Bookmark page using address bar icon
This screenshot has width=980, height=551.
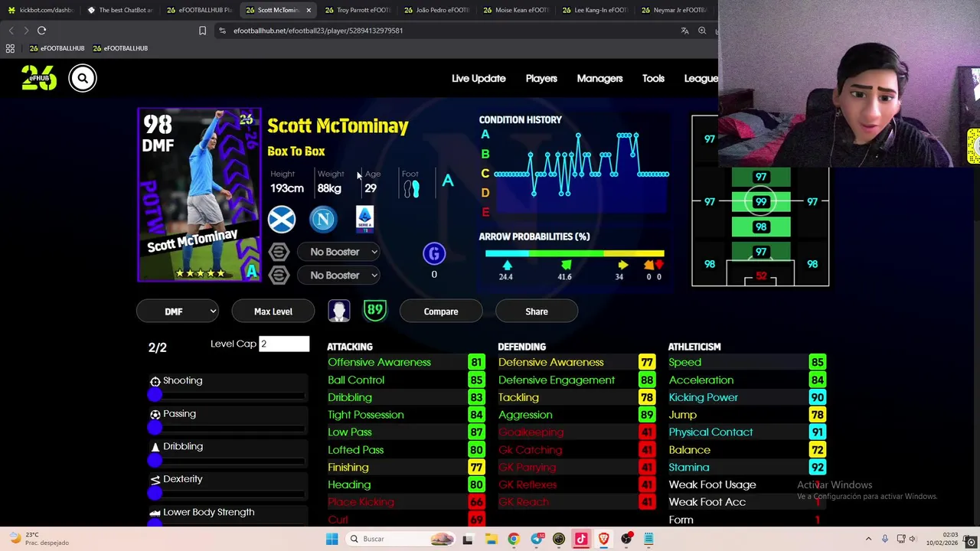[202, 31]
